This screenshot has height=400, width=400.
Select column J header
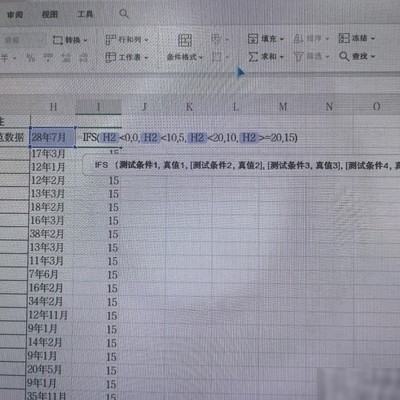[x=144, y=107]
